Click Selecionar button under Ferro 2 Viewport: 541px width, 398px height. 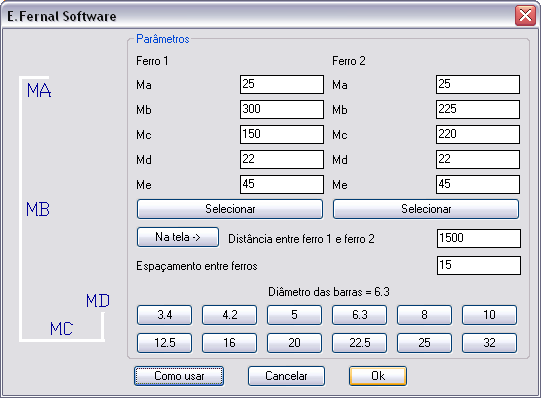[x=426, y=209]
